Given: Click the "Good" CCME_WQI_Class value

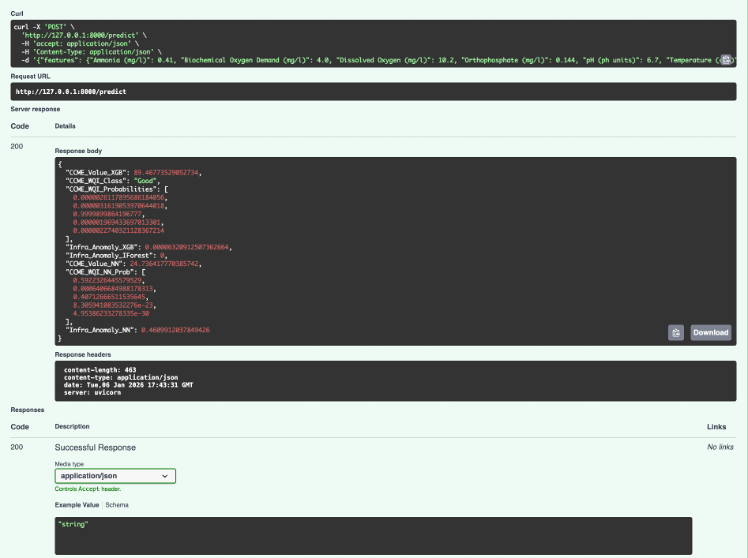Looking at the screenshot, I should point(145,181).
